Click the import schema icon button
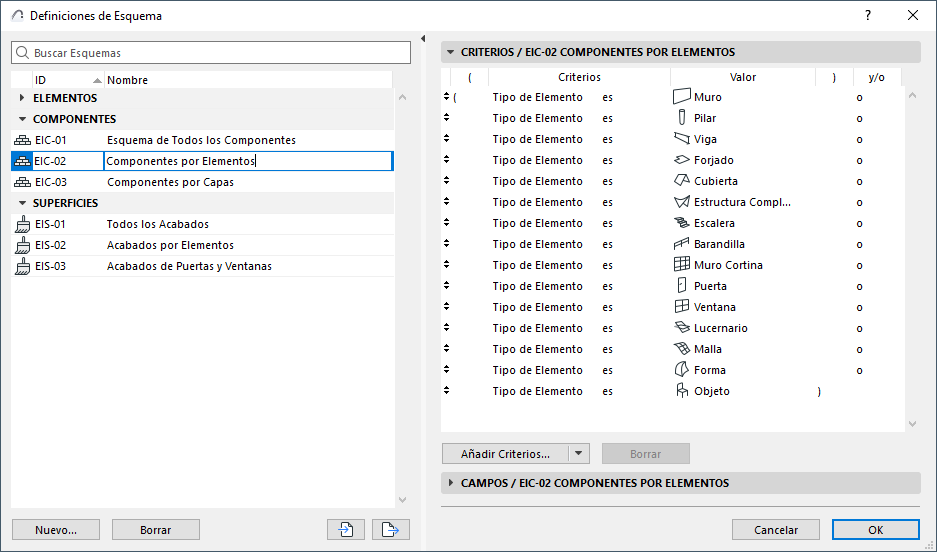Viewport: 937px width, 552px height. [346, 530]
